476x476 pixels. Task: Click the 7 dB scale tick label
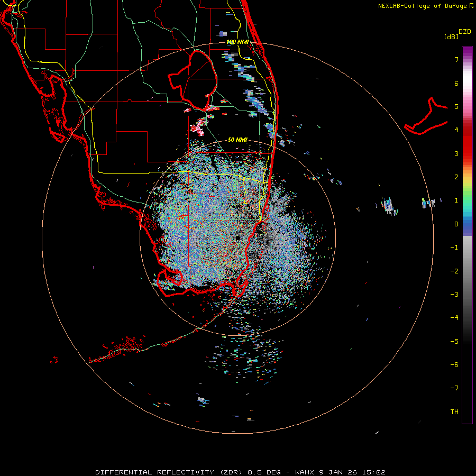coord(456,59)
